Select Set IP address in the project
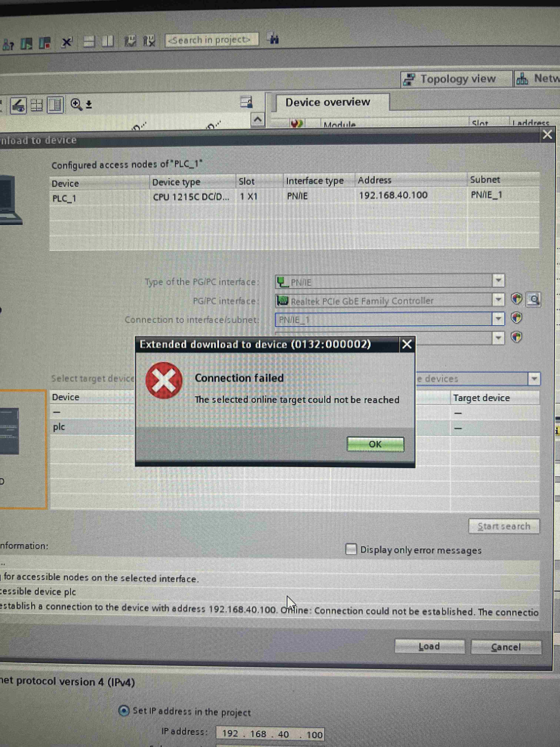This screenshot has height=747, width=560. (124, 711)
